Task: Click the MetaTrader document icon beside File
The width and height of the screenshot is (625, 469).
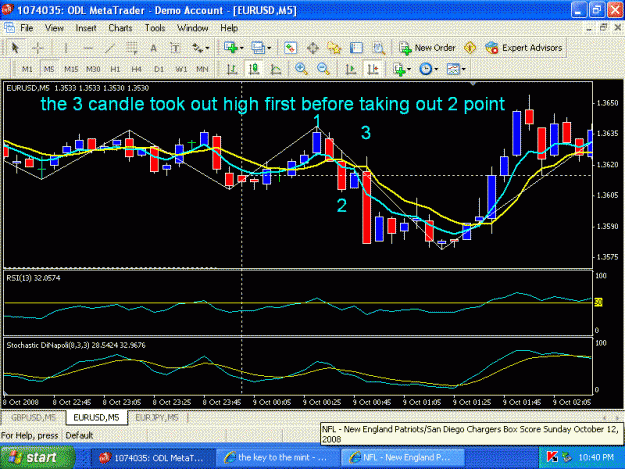Action: point(10,28)
